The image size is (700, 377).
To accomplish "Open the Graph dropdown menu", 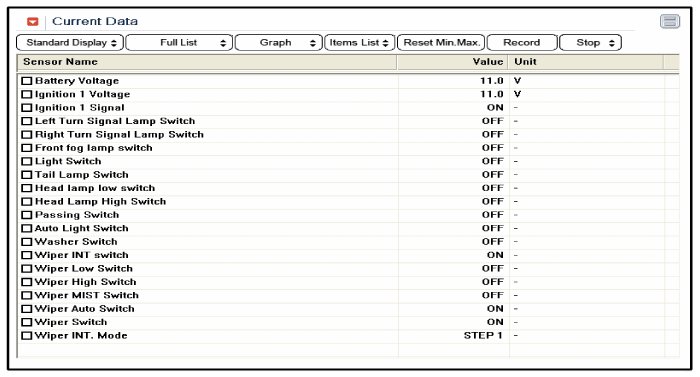I will (279, 43).
